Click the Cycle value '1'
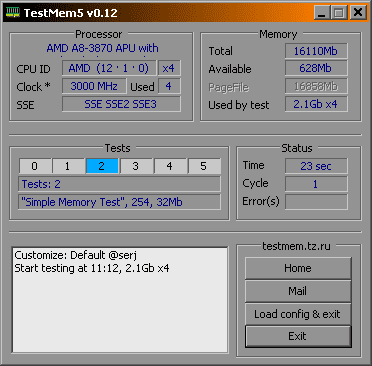The height and width of the screenshot is (366, 372). tap(316, 184)
